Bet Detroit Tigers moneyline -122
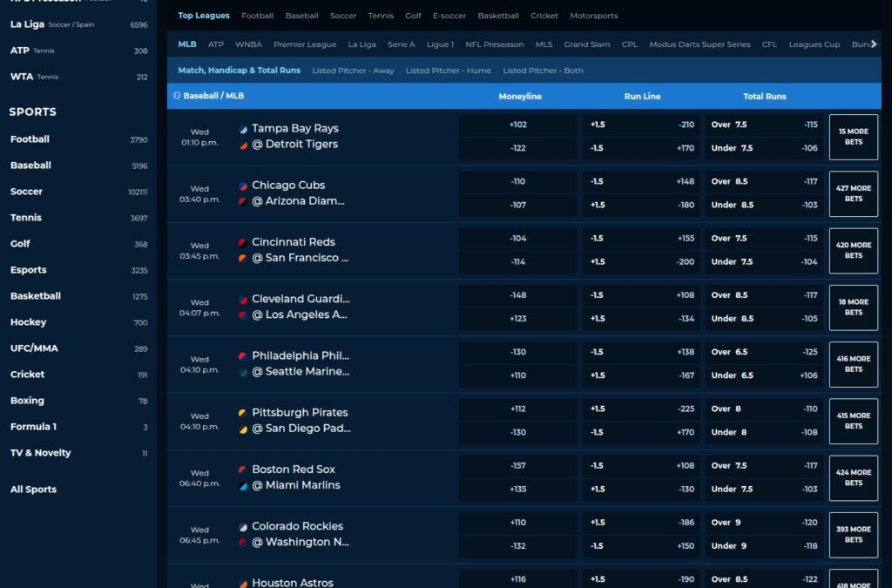 click(x=517, y=148)
